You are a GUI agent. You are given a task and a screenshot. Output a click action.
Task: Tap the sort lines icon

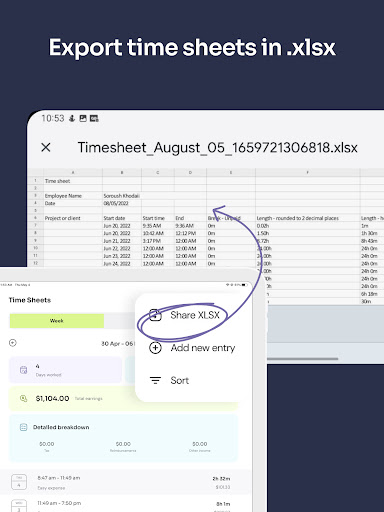(155, 380)
